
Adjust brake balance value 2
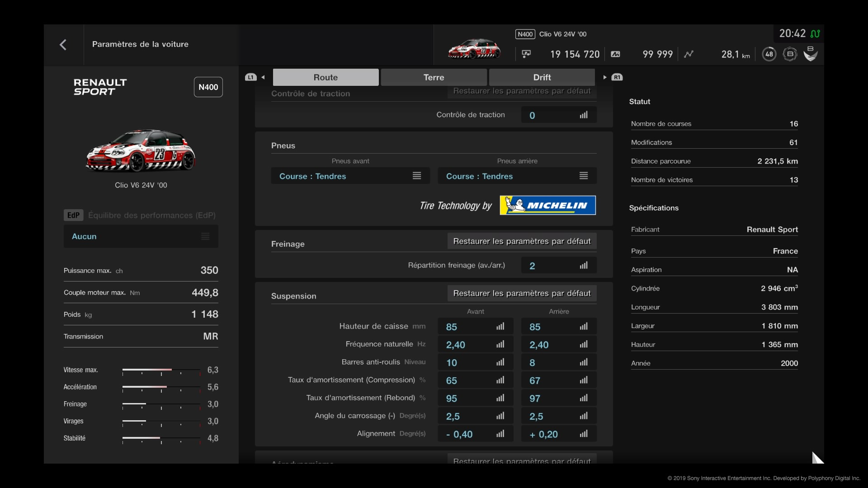(x=559, y=266)
